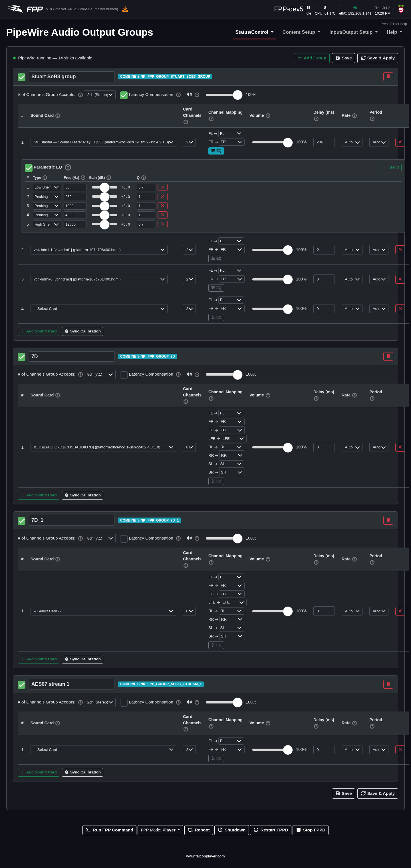Disable Latency Compensation in Stuart SoB3 group
This screenshot has height=868, width=411.
[124, 95]
